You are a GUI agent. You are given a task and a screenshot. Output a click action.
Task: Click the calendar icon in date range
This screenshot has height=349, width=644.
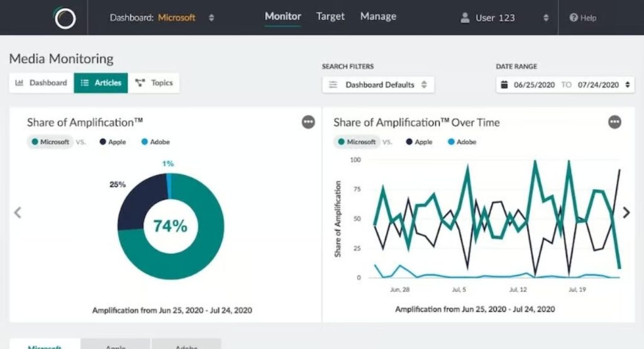(504, 84)
